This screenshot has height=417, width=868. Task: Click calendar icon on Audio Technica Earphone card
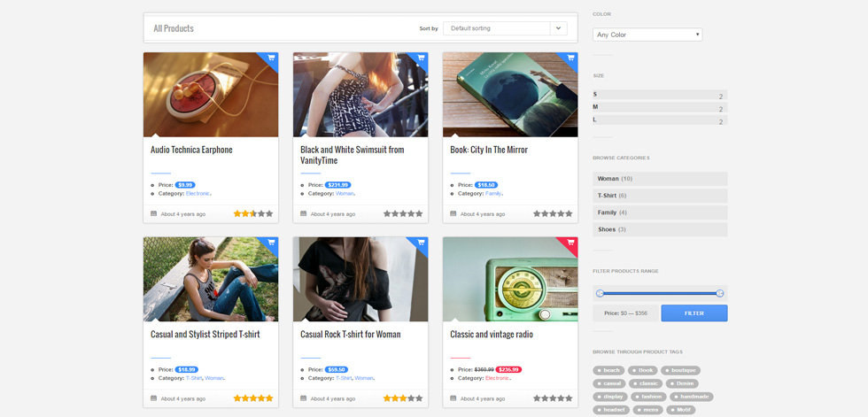coord(154,213)
